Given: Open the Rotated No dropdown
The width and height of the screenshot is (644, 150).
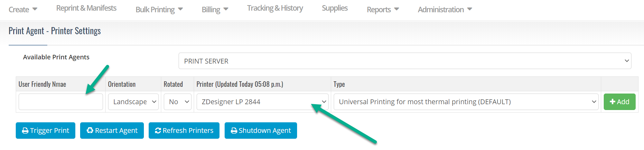Looking at the screenshot, I should [178, 102].
